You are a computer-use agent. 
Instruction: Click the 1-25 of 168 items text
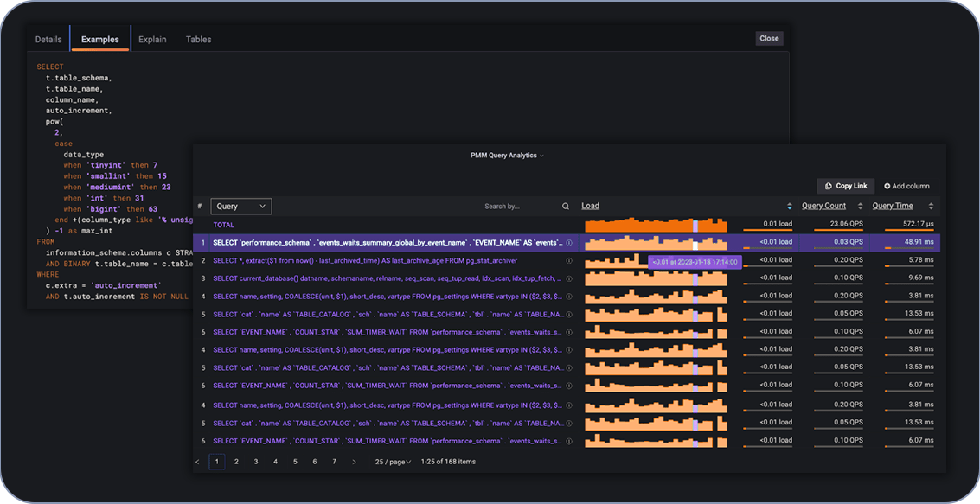[448, 463]
